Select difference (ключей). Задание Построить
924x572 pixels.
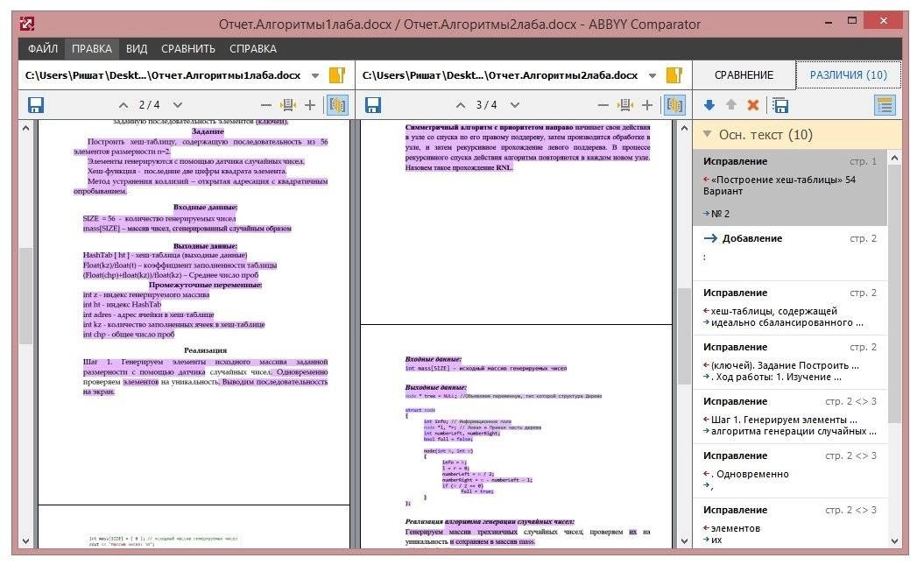tap(790, 363)
